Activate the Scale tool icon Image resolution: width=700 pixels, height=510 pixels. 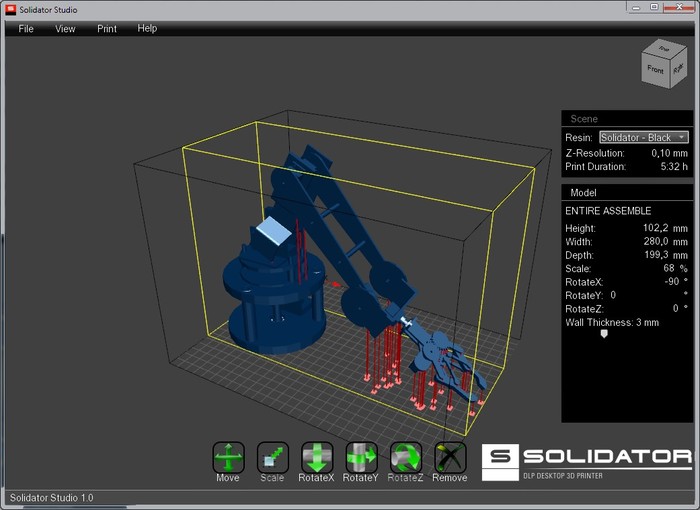[x=272, y=457]
